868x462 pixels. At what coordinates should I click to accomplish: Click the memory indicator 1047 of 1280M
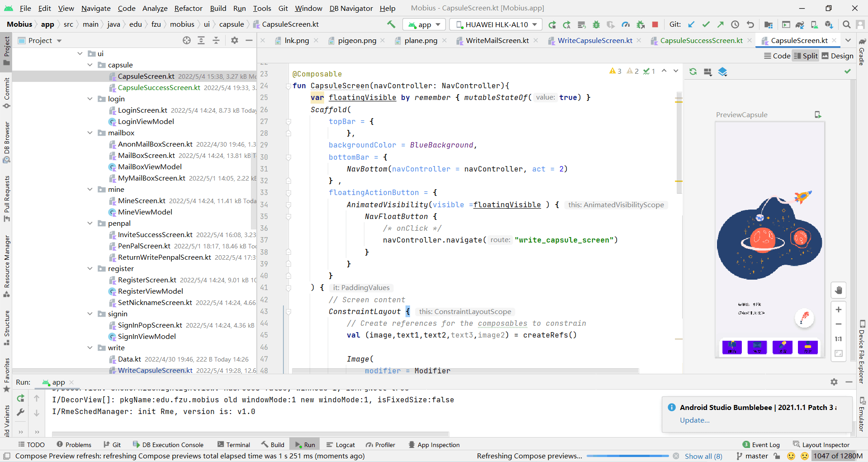tap(838, 456)
